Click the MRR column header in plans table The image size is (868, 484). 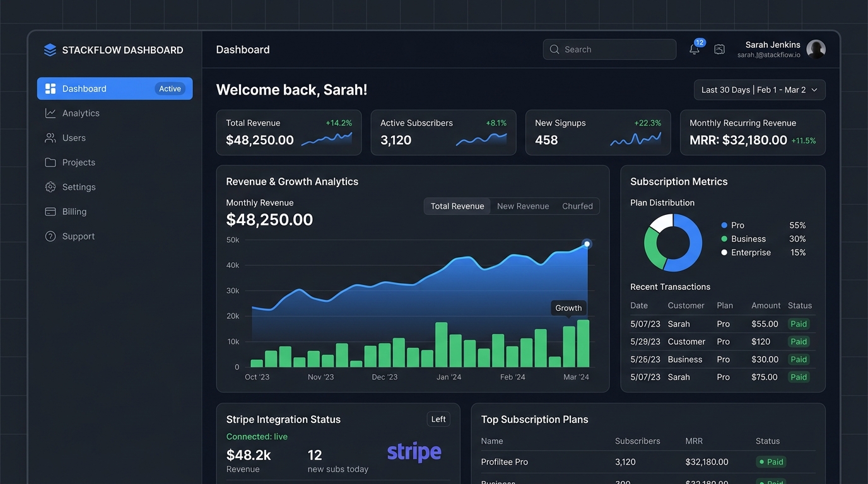(x=694, y=441)
